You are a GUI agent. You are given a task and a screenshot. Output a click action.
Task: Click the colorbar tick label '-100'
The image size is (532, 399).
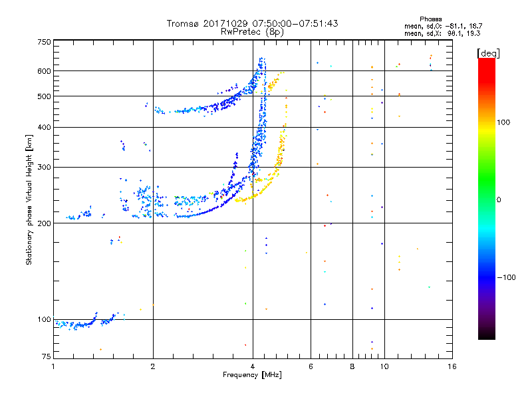tap(506, 277)
